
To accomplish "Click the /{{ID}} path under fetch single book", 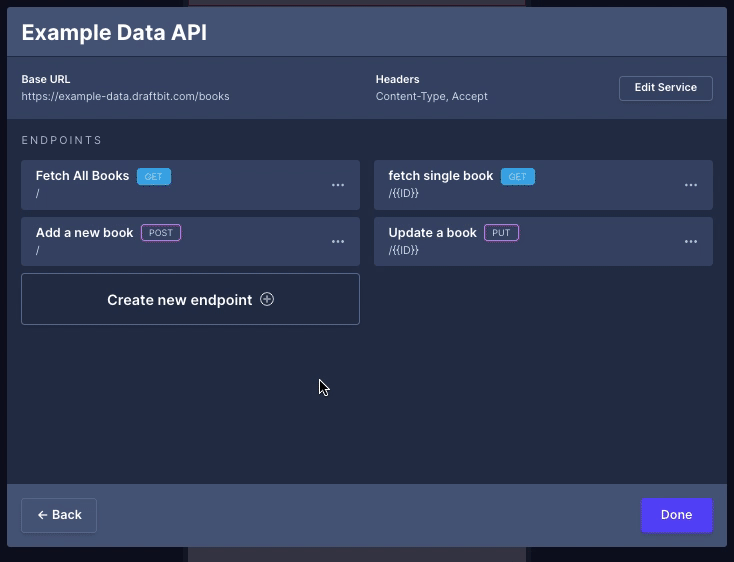I will click(404, 193).
